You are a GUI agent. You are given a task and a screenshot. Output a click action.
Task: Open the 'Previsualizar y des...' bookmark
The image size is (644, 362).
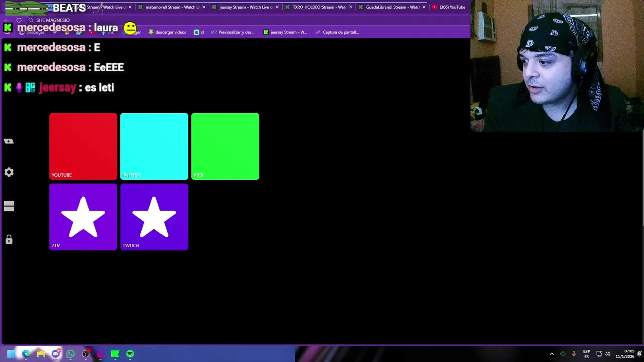232,32
